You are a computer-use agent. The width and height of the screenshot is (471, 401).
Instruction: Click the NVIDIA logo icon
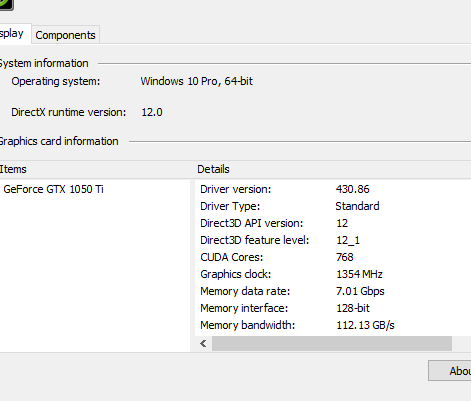click(x=6, y=5)
